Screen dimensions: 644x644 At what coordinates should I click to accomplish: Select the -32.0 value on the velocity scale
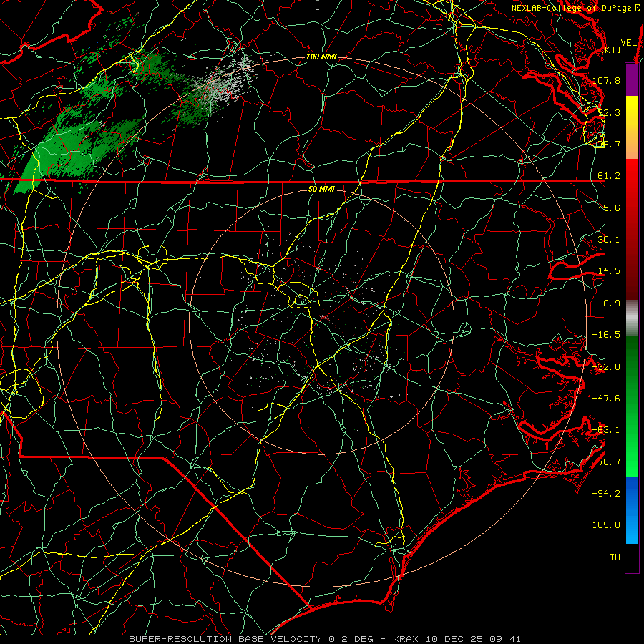pyautogui.click(x=606, y=367)
